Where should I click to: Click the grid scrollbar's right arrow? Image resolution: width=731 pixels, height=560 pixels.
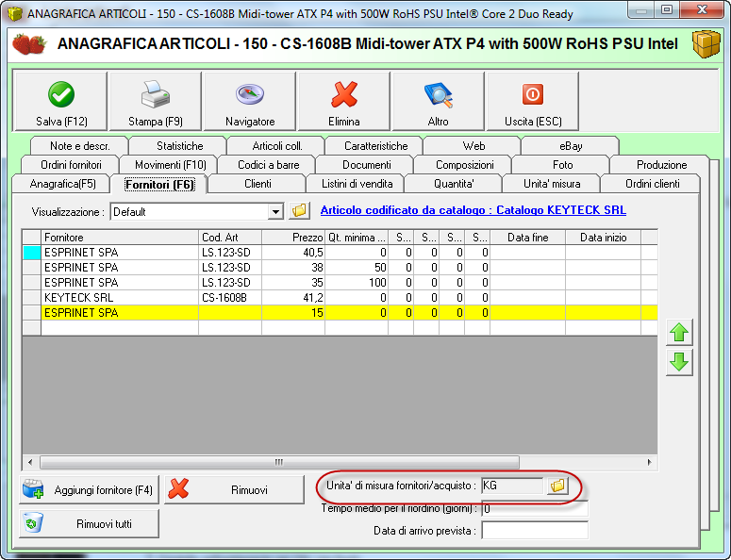click(649, 462)
